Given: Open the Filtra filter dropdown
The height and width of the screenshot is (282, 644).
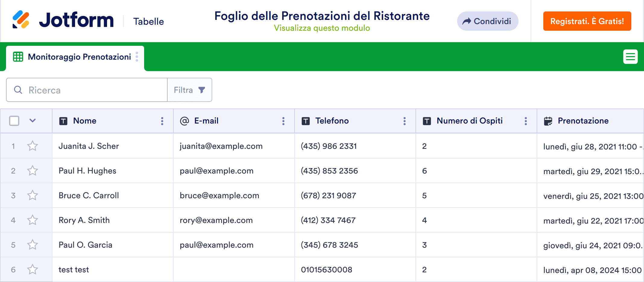Looking at the screenshot, I should click(189, 90).
